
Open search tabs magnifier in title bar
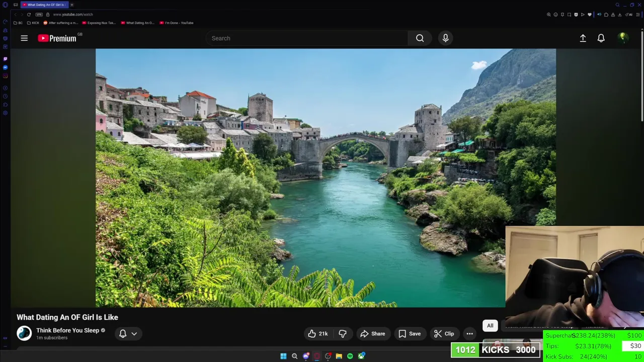pos(618,5)
